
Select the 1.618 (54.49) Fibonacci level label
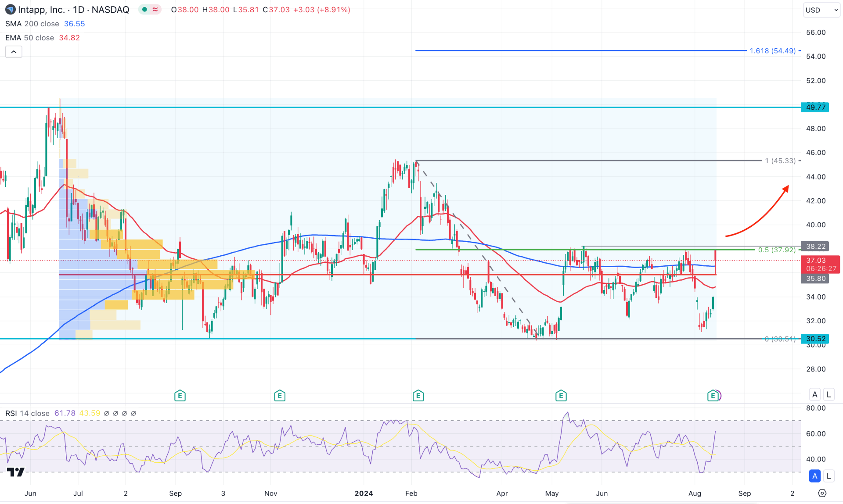pos(773,51)
